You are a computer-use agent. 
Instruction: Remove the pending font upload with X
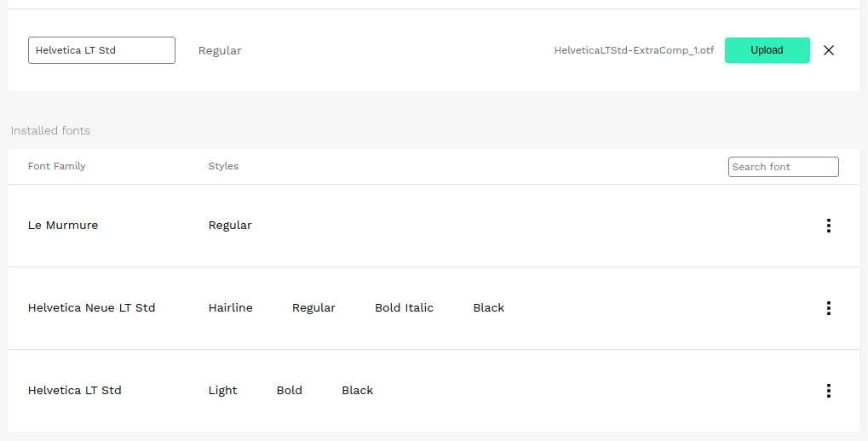point(829,50)
